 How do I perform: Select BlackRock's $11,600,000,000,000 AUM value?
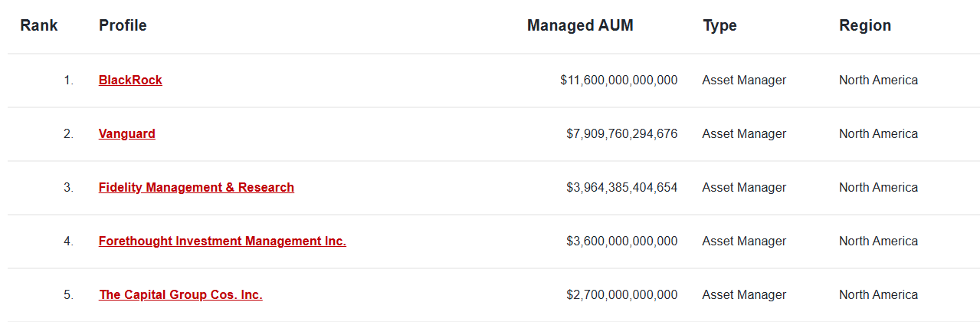click(x=618, y=80)
